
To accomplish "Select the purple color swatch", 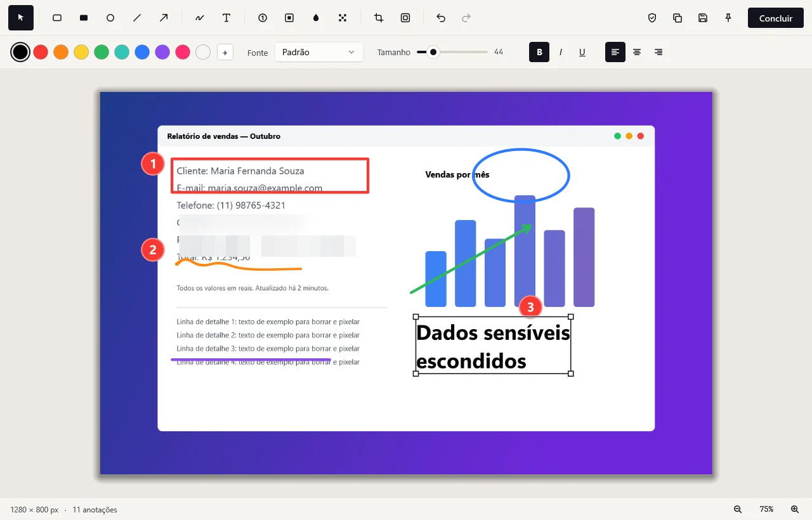I will pos(162,52).
